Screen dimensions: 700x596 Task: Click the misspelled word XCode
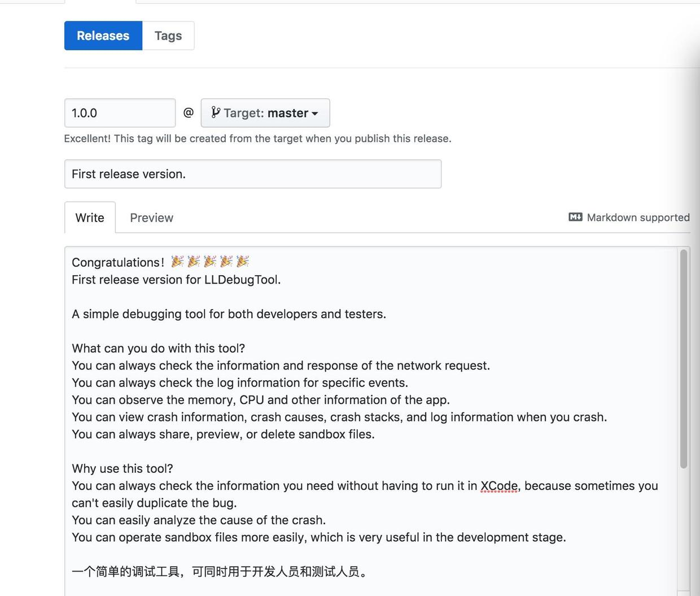pos(499,486)
